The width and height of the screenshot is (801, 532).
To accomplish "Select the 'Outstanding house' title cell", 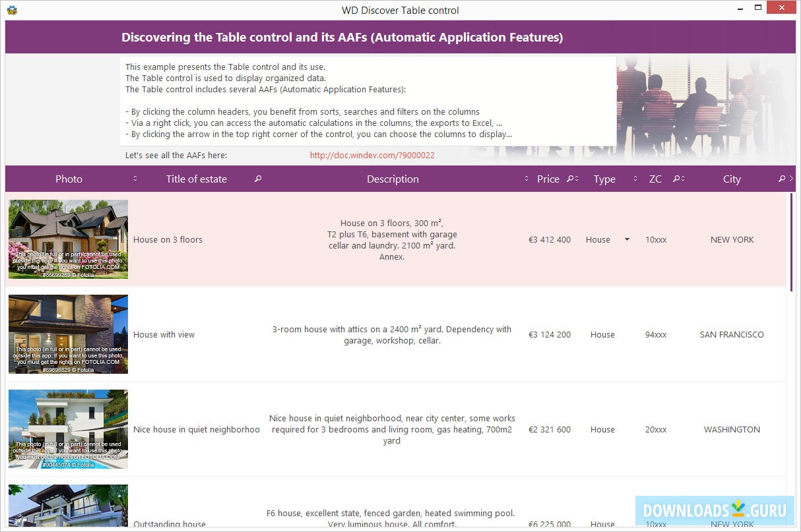I will coord(170,524).
